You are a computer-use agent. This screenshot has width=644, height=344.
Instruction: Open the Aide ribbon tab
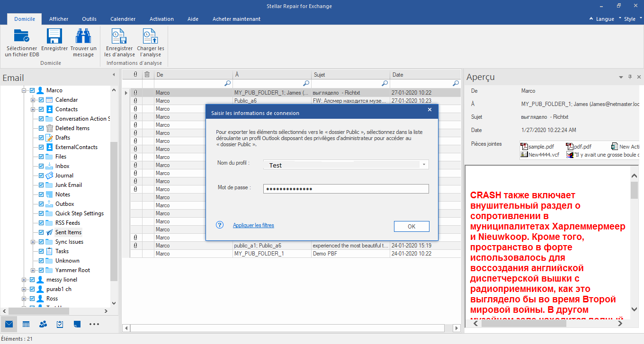point(193,19)
